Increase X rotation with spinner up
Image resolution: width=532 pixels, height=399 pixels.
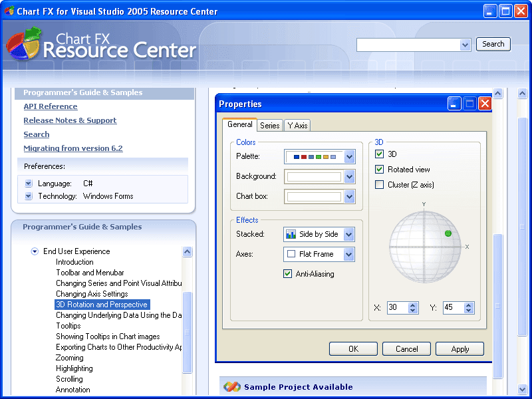point(412,305)
